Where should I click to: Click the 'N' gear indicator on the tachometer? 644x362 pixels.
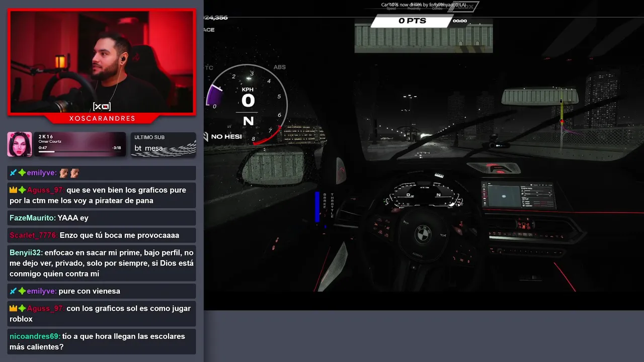pos(248,121)
